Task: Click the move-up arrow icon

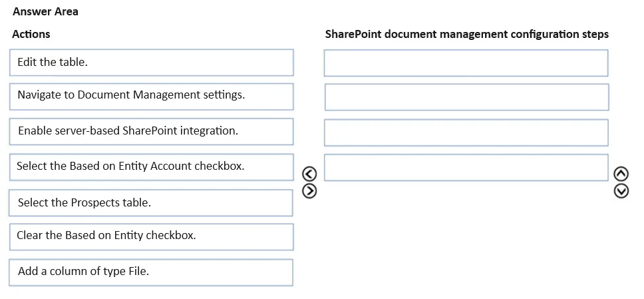Action: tap(621, 174)
